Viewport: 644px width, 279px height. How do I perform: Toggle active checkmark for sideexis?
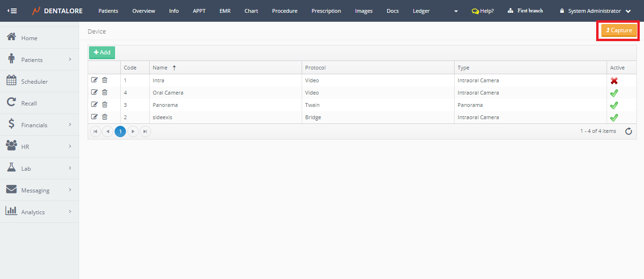(x=614, y=118)
